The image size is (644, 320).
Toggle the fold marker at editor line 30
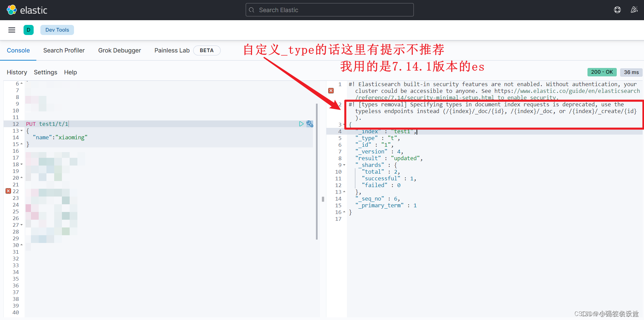coord(22,245)
